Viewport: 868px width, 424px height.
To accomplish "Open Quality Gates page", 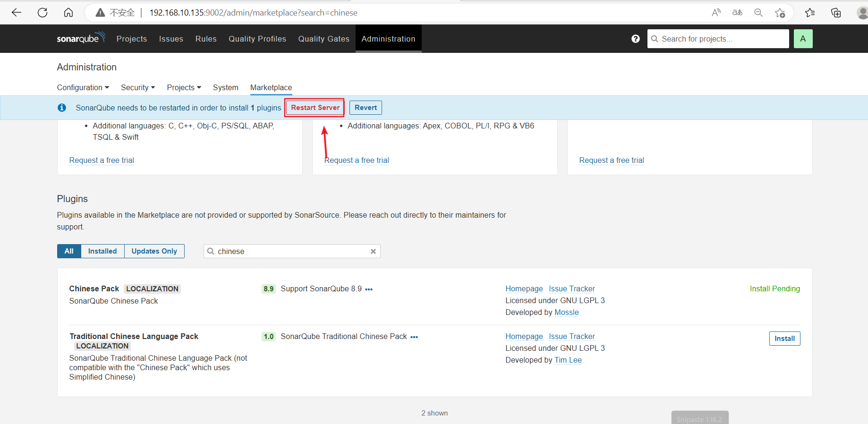I will pos(324,39).
